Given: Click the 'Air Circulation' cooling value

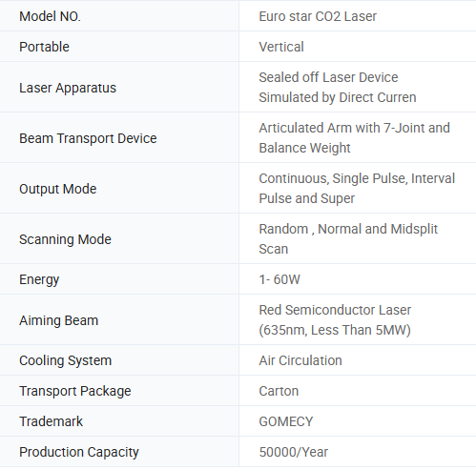Looking at the screenshot, I should tap(300, 360).
